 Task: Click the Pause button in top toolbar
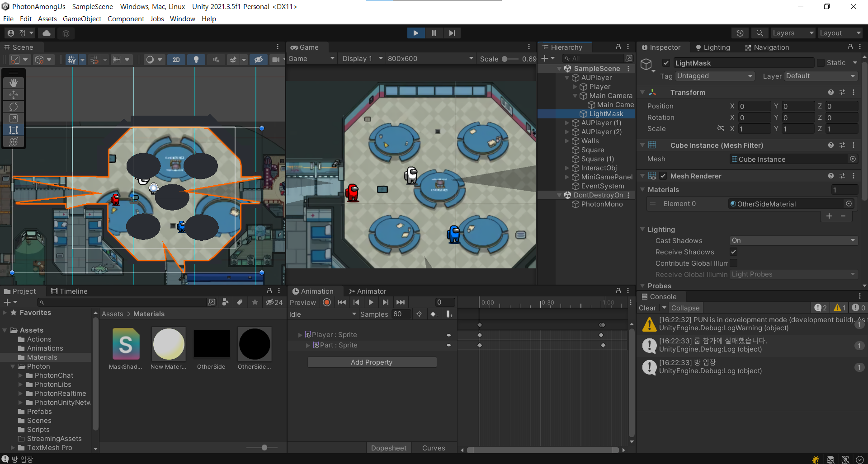tap(434, 33)
